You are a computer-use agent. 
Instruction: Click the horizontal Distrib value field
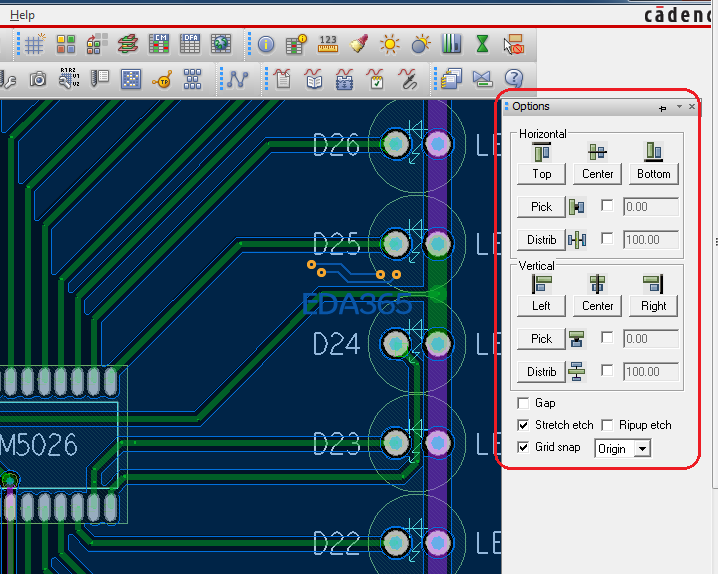pyautogui.click(x=651, y=240)
